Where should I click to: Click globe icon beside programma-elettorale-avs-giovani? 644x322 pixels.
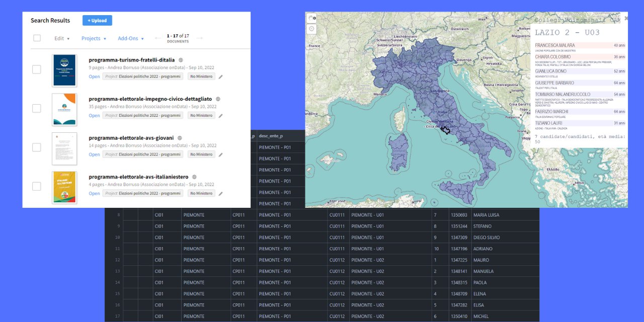pyautogui.click(x=180, y=138)
